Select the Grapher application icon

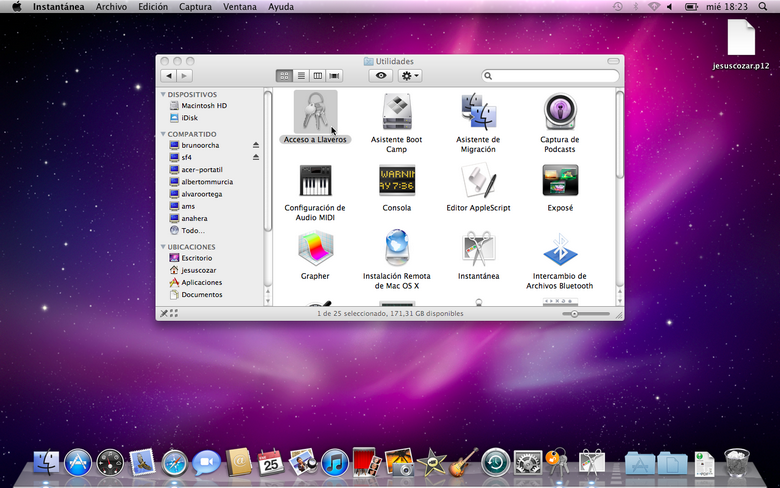pyautogui.click(x=315, y=248)
